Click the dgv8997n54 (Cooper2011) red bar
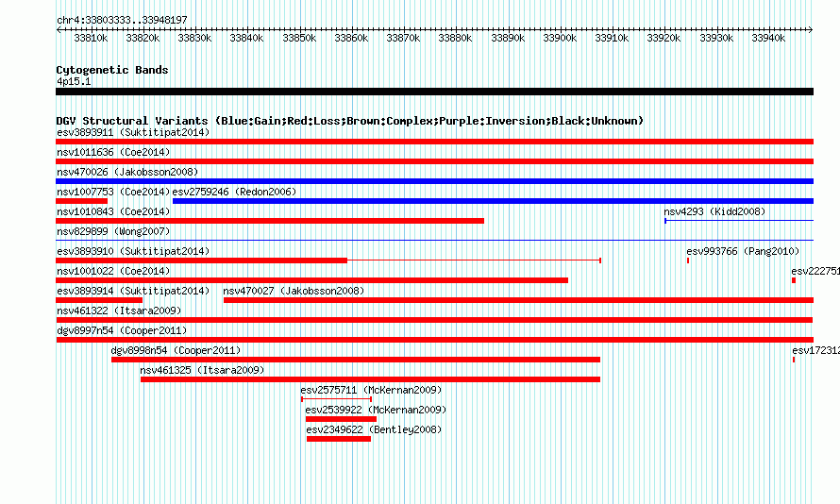Image resolution: width=840 pixels, height=504 pixels. click(x=434, y=340)
